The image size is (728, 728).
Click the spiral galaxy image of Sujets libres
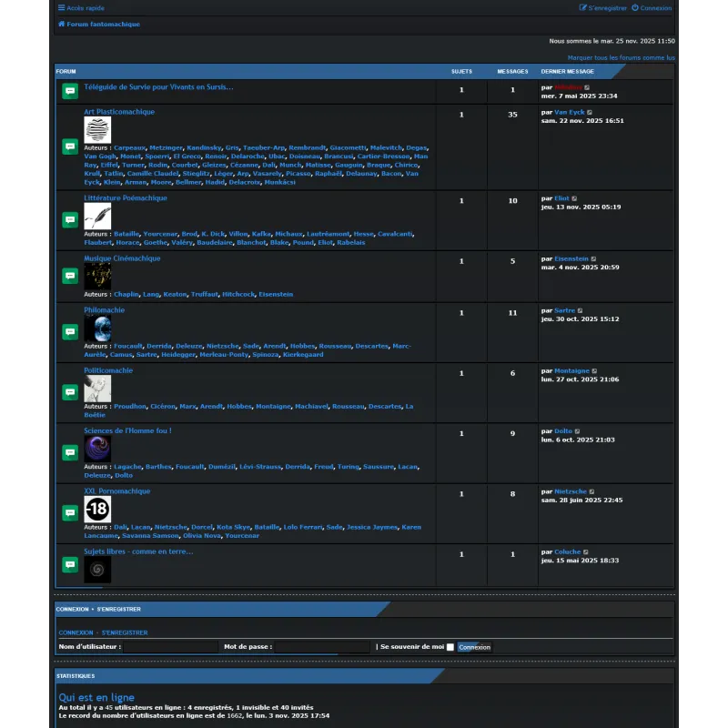click(97, 568)
